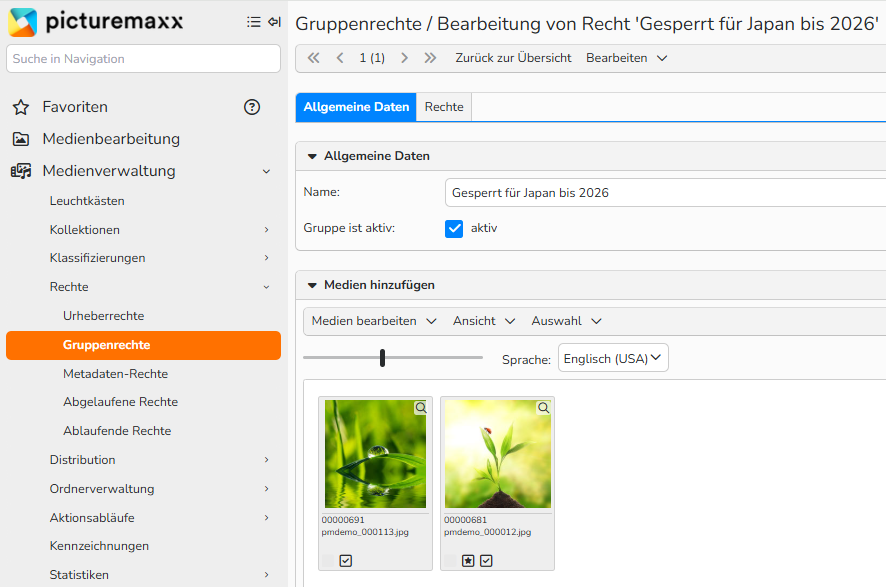The width and height of the screenshot is (886, 587).
Task: Click star icon on pmdemo_000012.jpg
Action: [x=468, y=560]
